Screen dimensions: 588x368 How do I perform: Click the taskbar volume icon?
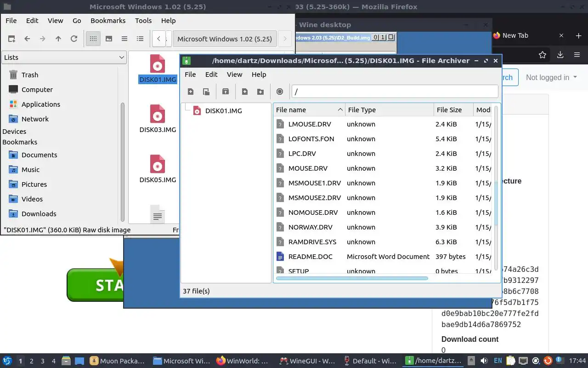(x=484, y=361)
